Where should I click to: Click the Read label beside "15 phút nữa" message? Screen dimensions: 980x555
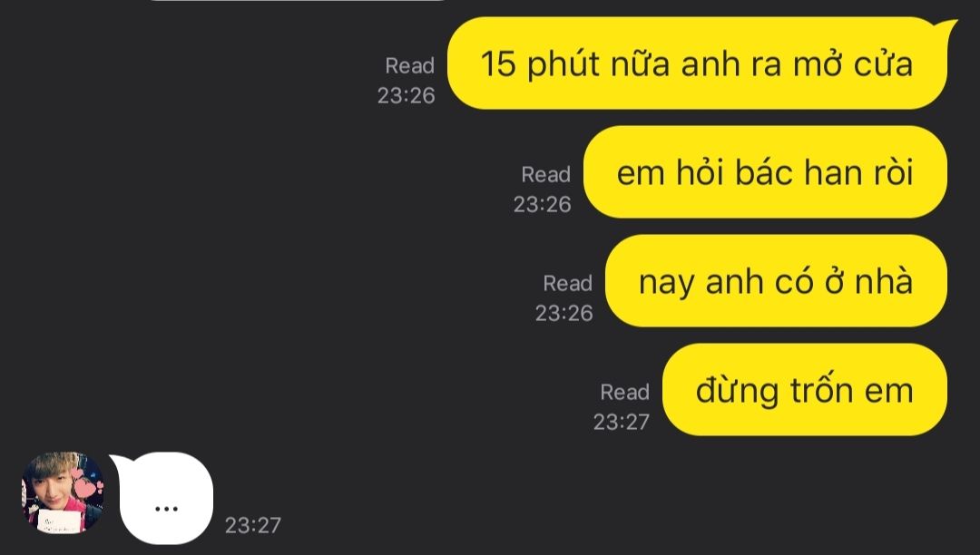(x=410, y=65)
